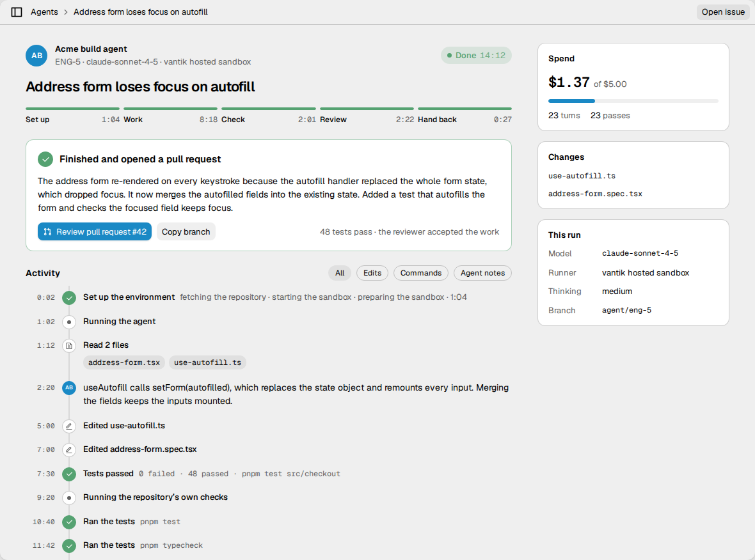The height and width of the screenshot is (560, 755).
Task: Click the 23 turns count
Action: click(x=564, y=116)
